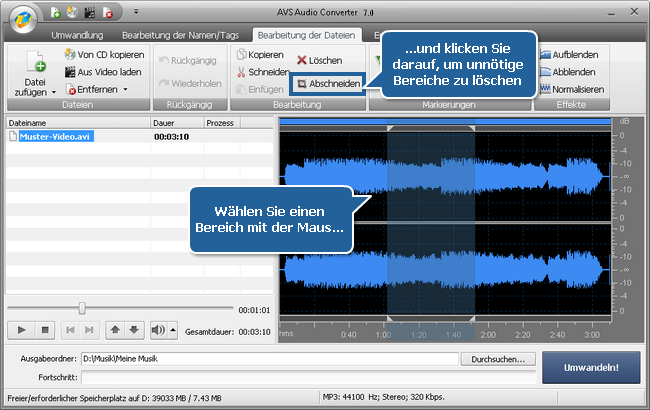Expand the volume control arrow
Image resolution: width=650 pixels, height=410 pixels.
coord(173,330)
